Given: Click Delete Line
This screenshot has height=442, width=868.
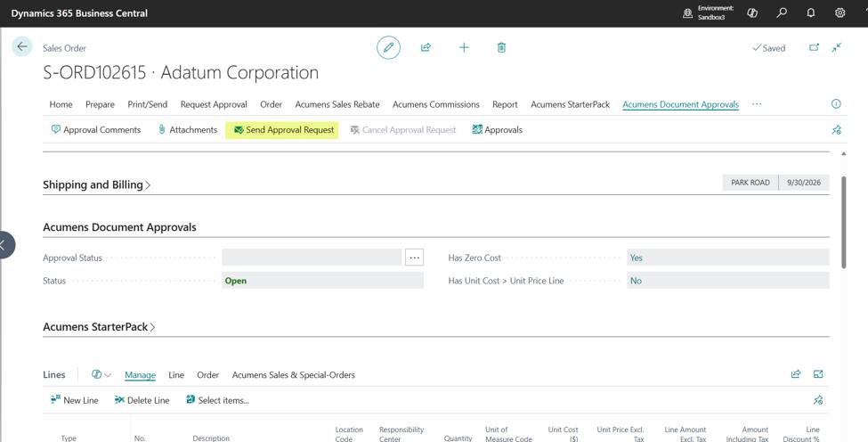Looking at the screenshot, I should click(142, 400).
